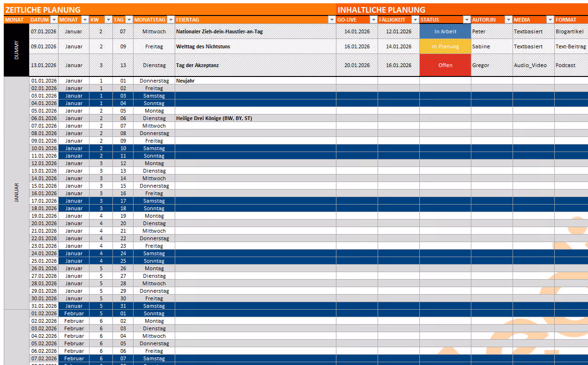Select Textbasiert cell in Sabine's row
The image size is (588, 365).
pyautogui.click(x=534, y=46)
